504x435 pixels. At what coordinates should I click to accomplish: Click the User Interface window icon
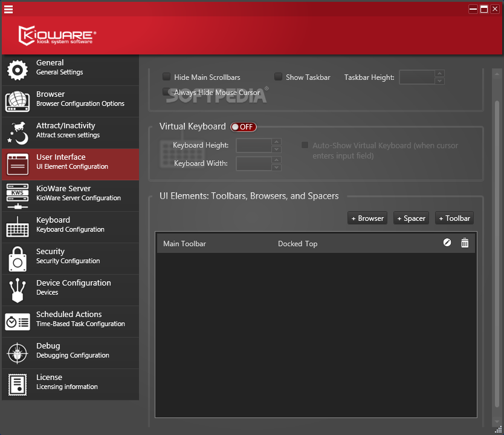click(x=18, y=165)
